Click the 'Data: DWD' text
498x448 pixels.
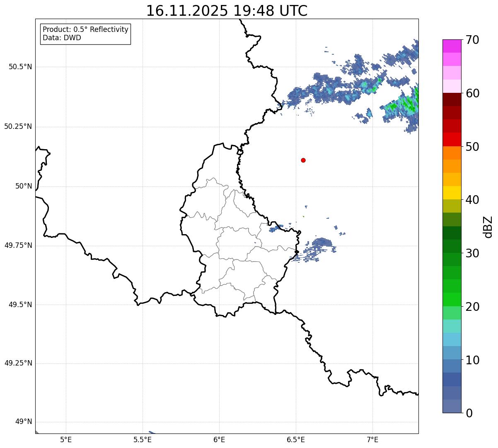pos(62,38)
